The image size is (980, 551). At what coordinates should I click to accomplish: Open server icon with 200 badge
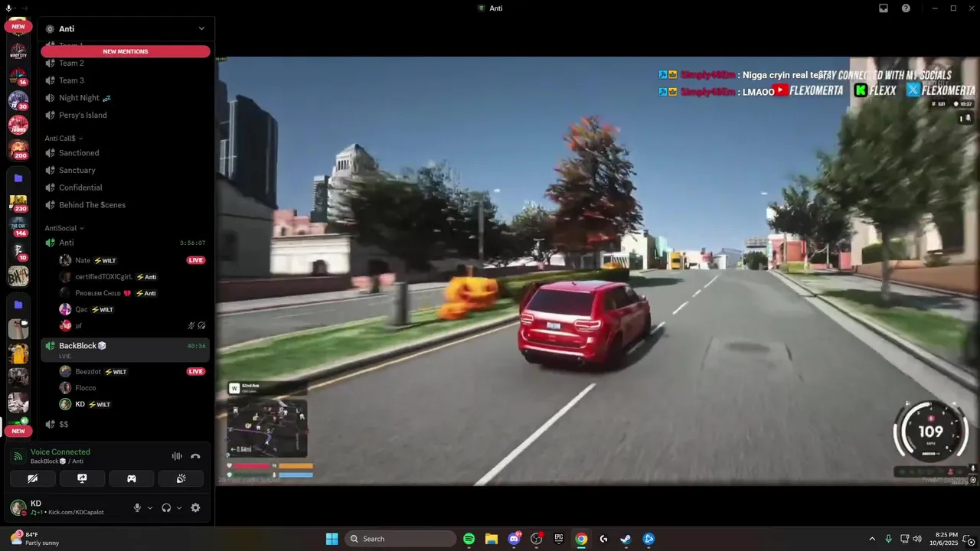coord(18,150)
